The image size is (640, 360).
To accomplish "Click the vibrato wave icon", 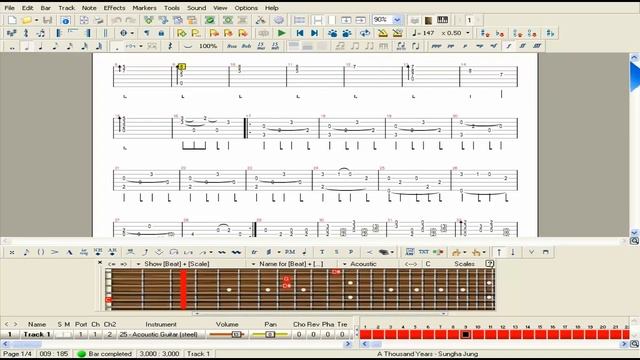I will tap(222, 252).
